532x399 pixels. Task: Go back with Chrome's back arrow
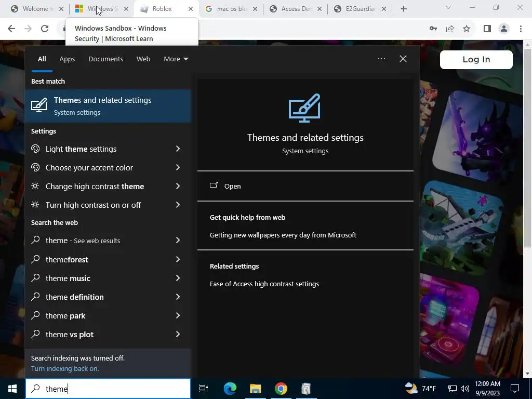pyautogui.click(x=11, y=29)
